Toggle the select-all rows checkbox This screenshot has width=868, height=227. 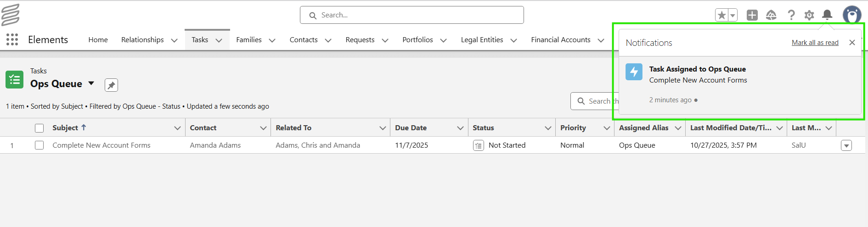click(39, 128)
